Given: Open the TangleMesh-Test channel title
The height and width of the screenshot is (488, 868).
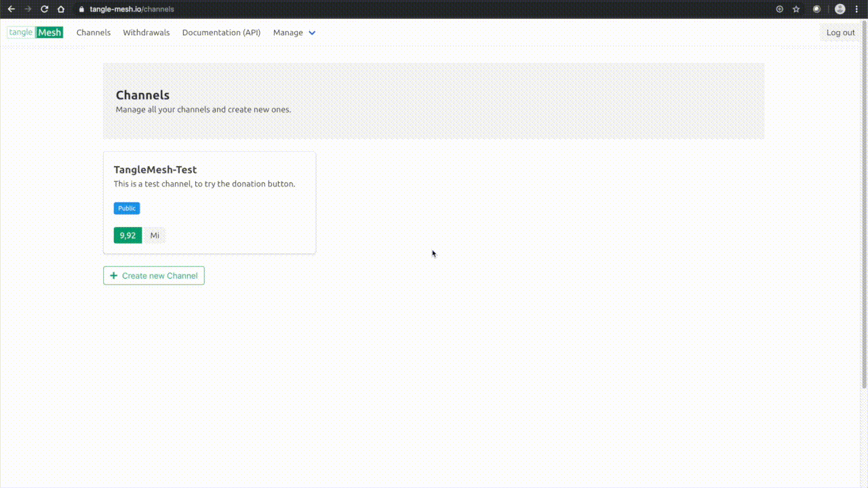Looking at the screenshot, I should click(155, 169).
